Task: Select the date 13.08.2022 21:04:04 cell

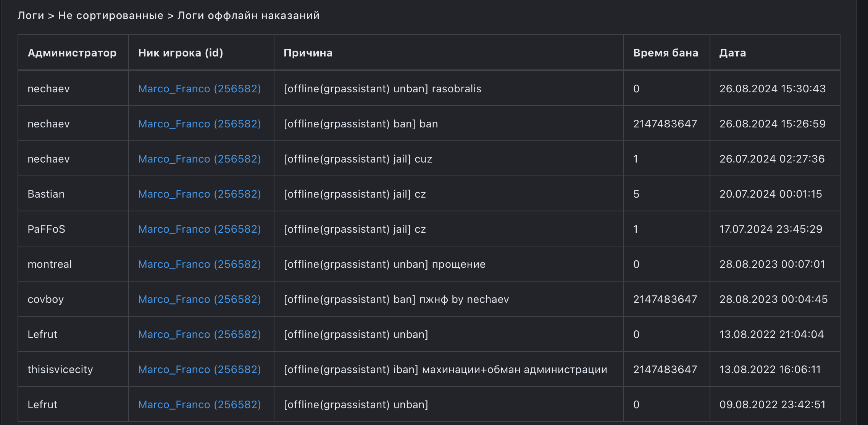Action: 771,335
